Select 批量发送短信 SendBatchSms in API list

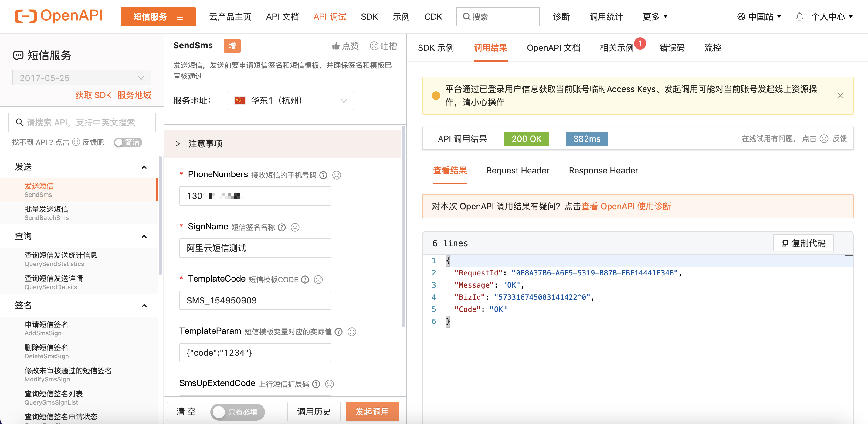click(x=79, y=213)
